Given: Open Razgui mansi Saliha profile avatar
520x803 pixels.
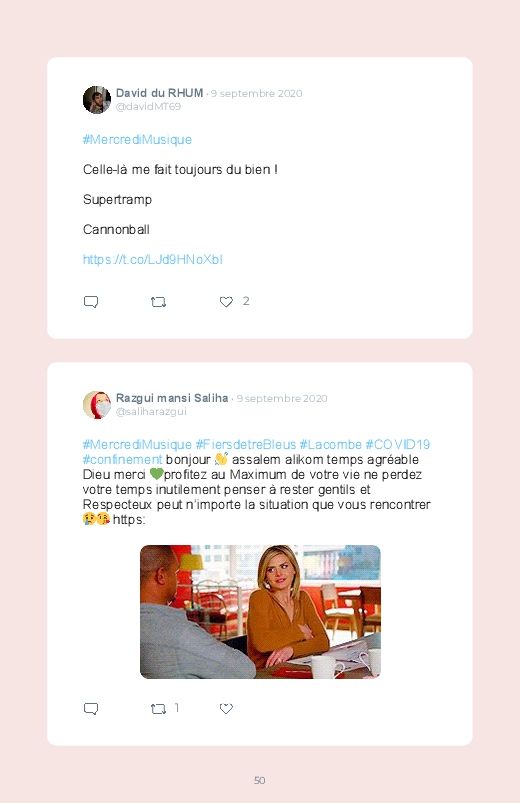Looking at the screenshot, I should click(x=97, y=405).
